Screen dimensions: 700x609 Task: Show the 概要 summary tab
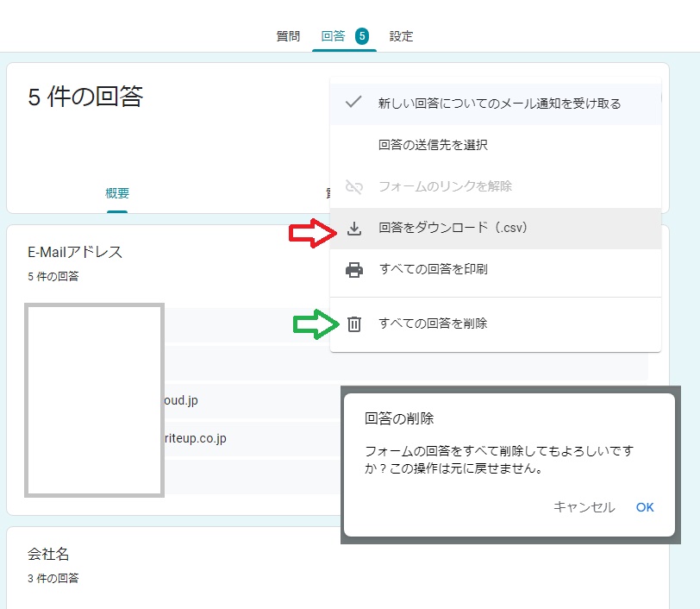point(117,193)
